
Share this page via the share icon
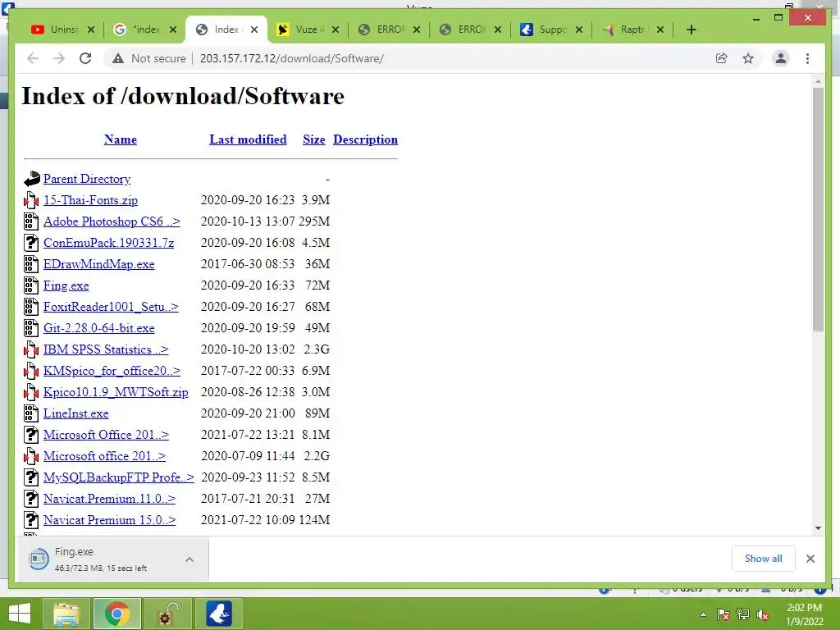pyautogui.click(x=722, y=58)
